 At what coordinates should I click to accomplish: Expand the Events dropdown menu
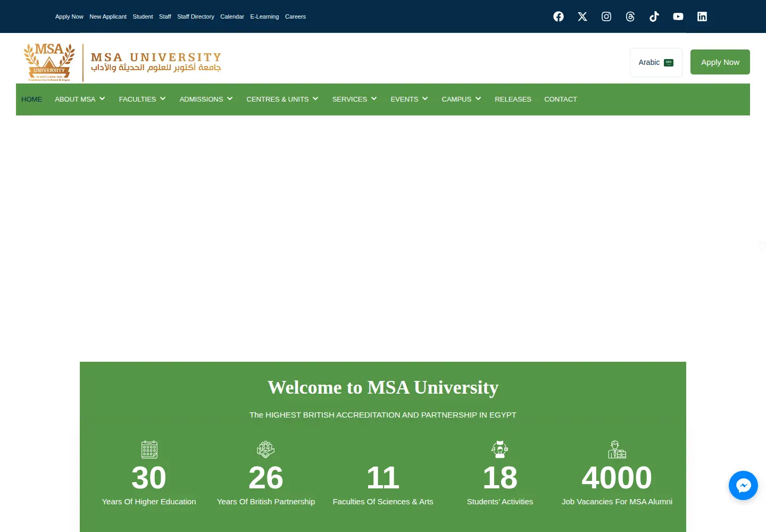coord(409,99)
